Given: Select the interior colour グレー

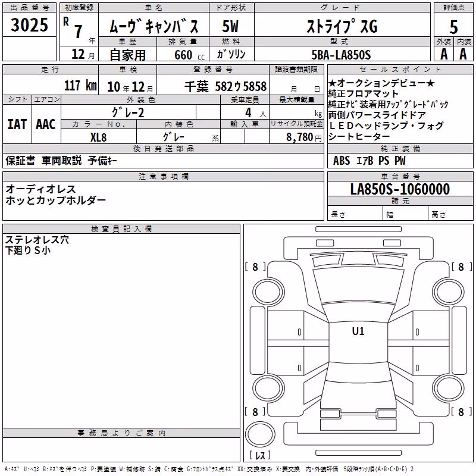Looking at the screenshot, I should [x=174, y=137].
